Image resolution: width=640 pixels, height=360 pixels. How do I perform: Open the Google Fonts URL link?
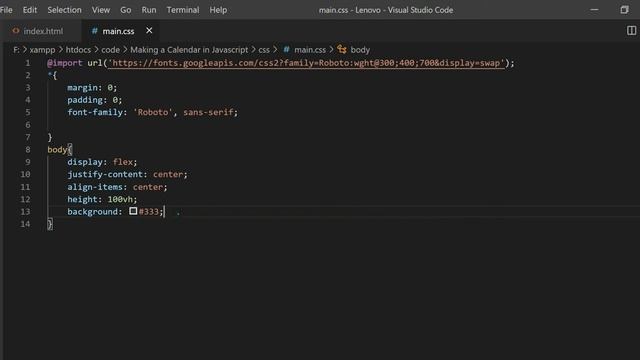(x=306, y=63)
